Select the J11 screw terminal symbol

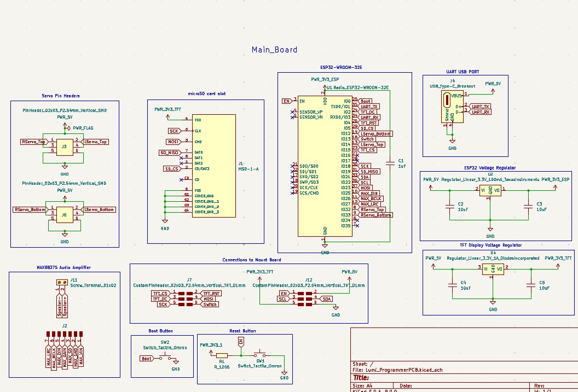tap(62, 282)
